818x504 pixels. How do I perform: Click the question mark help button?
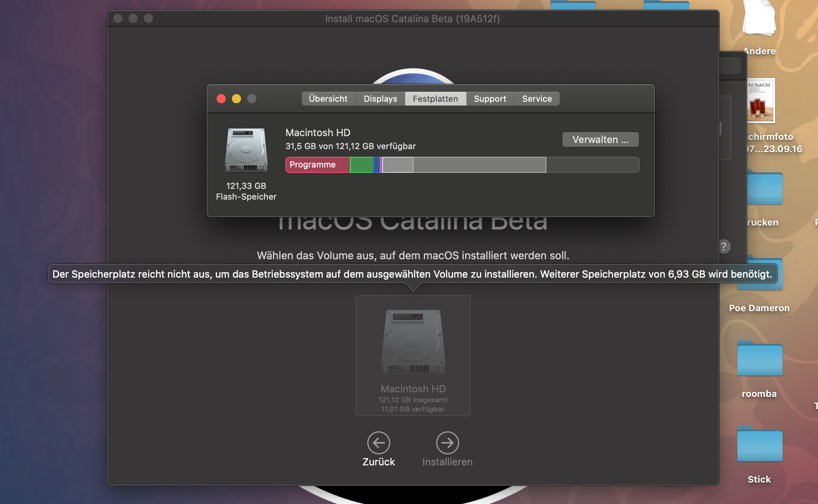tap(723, 247)
